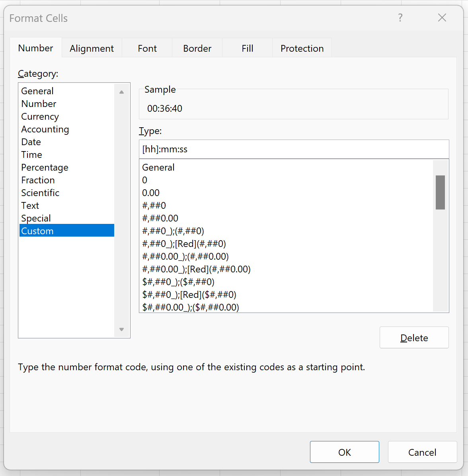The width and height of the screenshot is (468, 476).
Task: Click the help question mark icon
Action: [400, 17]
